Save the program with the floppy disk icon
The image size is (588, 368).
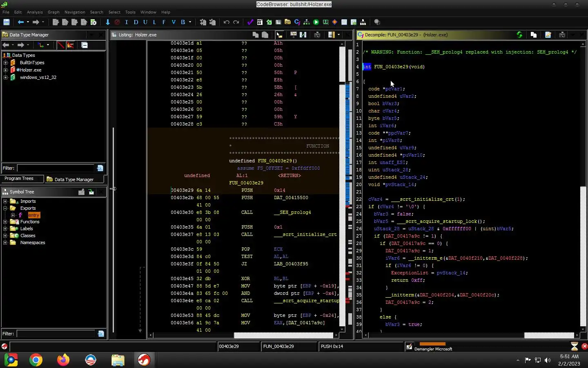[6, 22]
